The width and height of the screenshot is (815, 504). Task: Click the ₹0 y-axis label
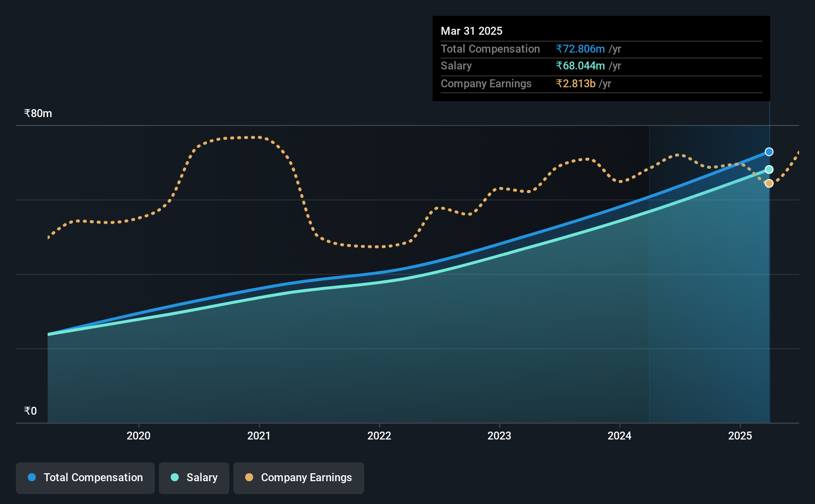[30, 411]
